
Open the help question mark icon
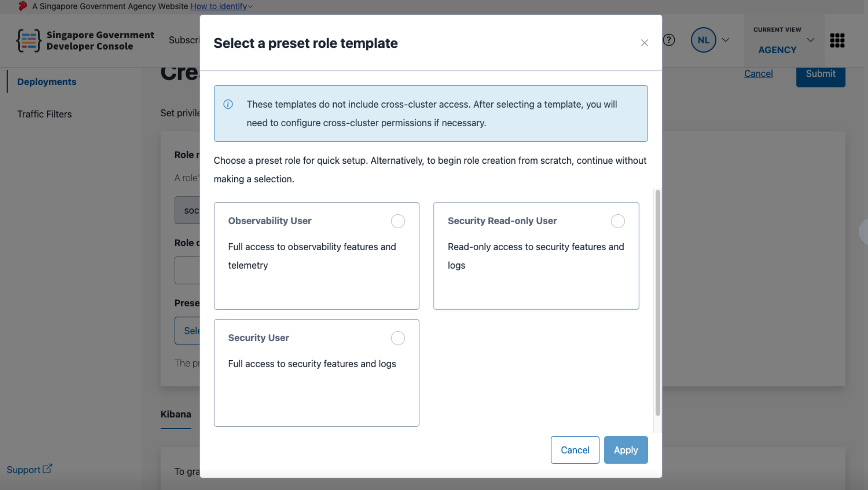tap(669, 40)
